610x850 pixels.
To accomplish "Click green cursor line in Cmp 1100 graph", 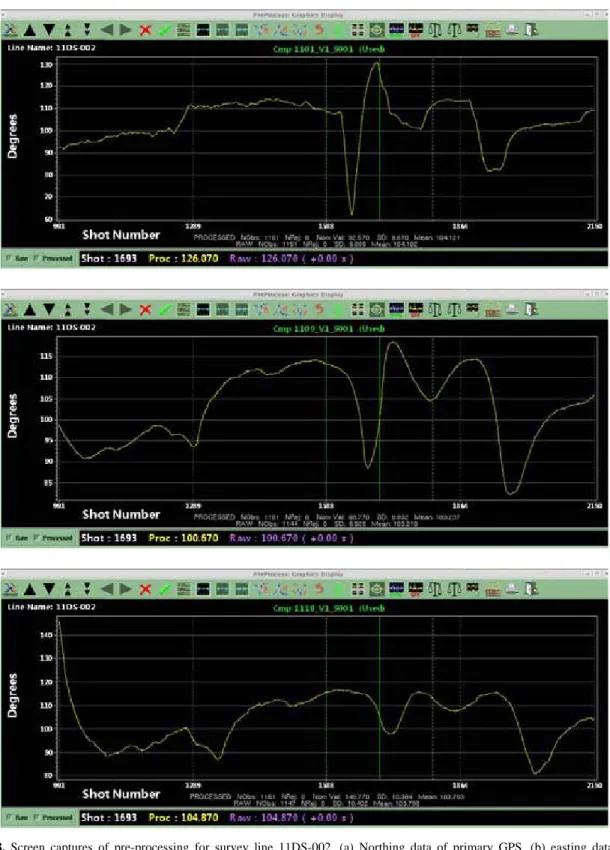I will [379, 417].
